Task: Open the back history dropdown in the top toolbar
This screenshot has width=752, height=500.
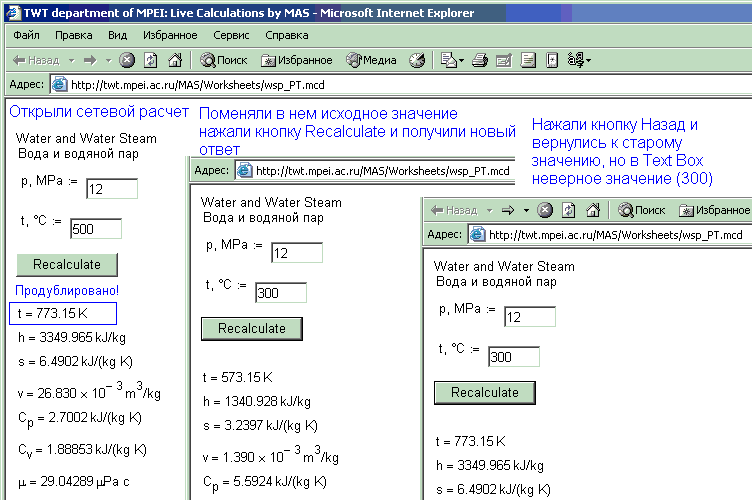Action: coord(71,60)
